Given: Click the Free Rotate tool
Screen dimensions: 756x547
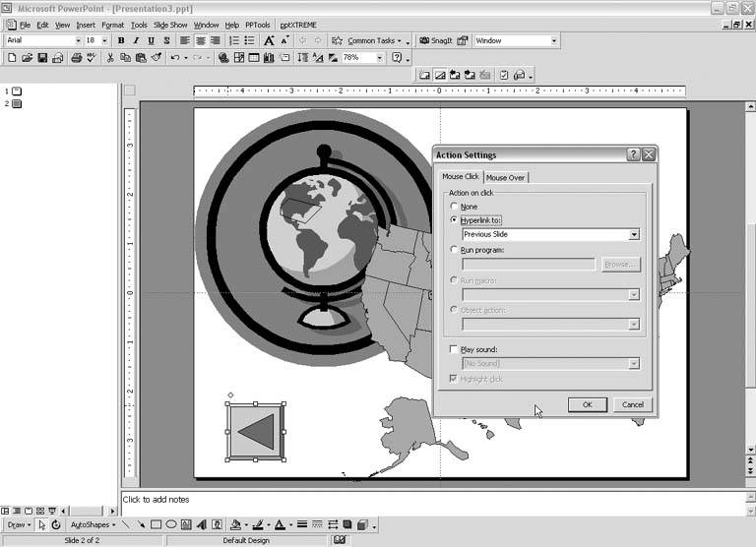Looking at the screenshot, I should (55, 525).
